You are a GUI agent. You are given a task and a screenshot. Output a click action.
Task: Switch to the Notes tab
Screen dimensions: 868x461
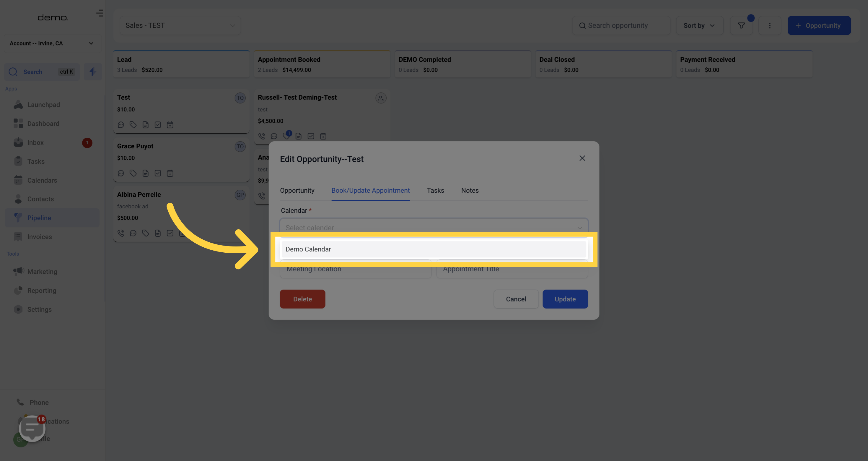[x=470, y=191]
